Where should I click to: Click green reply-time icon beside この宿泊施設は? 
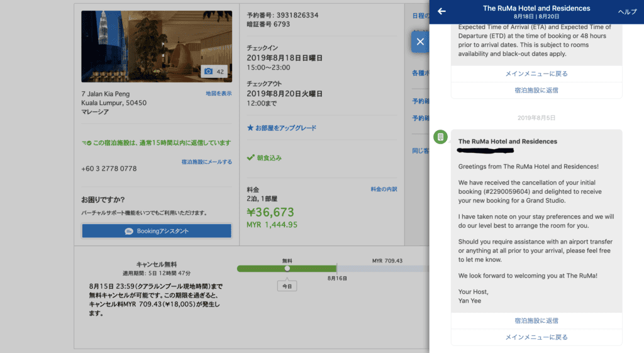pyautogui.click(x=86, y=143)
